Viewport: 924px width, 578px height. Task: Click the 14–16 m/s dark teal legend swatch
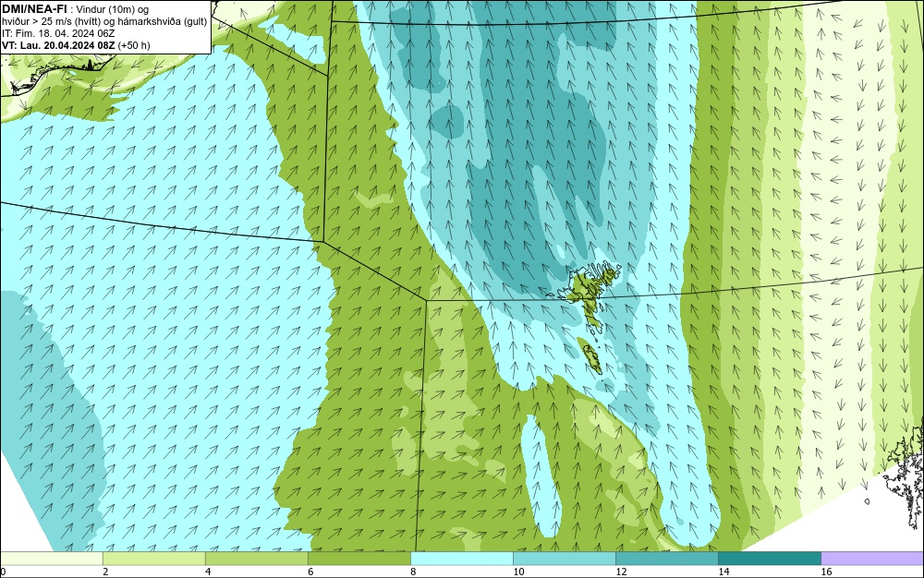pos(769,558)
